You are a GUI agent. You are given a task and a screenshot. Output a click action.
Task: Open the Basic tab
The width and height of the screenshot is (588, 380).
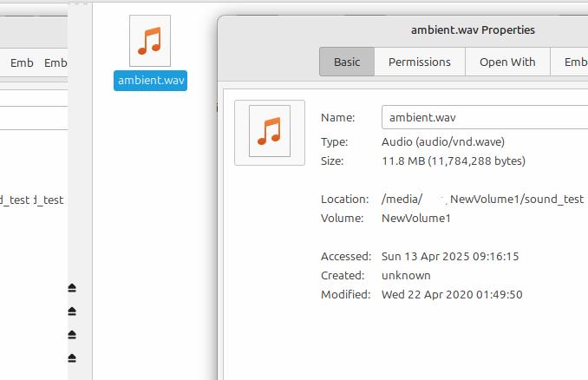click(x=347, y=62)
